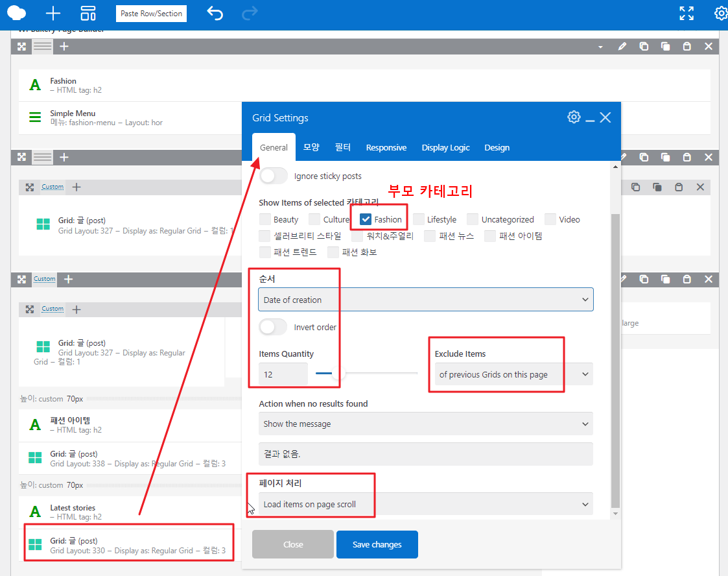
Task: Check the Video category checkbox
Action: (550, 219)
